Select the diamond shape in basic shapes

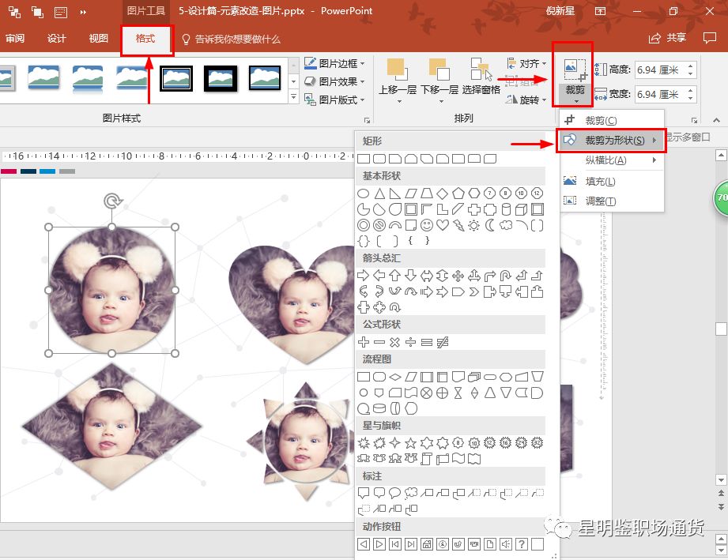coord(443,194)
